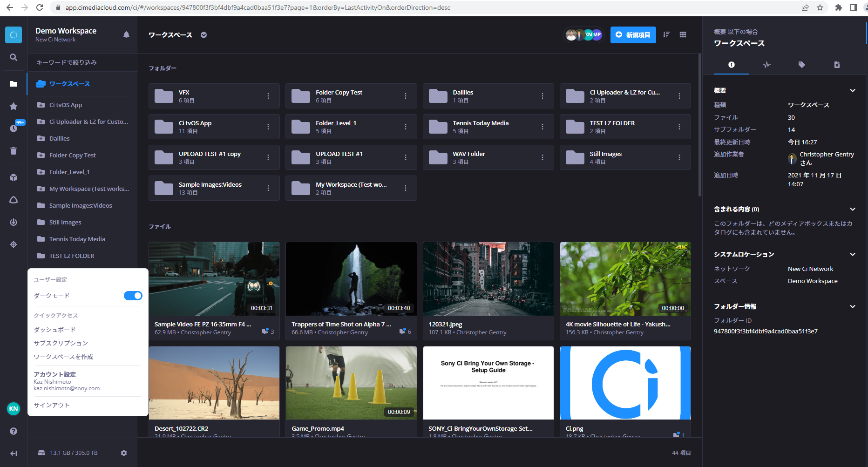Select Still Images in sidebar tree
Image resolution: width=868 pixels, height=467 pixels.
(65, 223)
